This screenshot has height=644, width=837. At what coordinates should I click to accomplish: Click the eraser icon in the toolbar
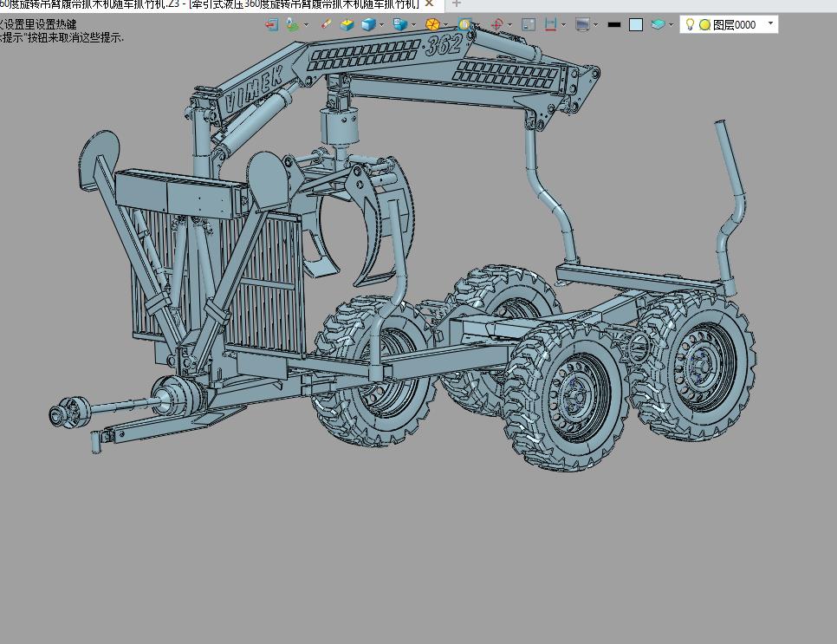325,24
